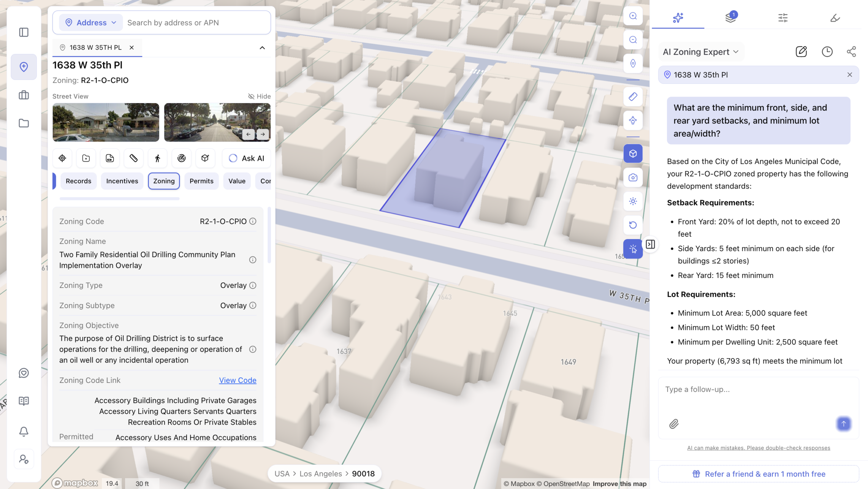Show info for Zoning Objective
The height and width of the screenshot is (489, 868).
coord(253,350)
